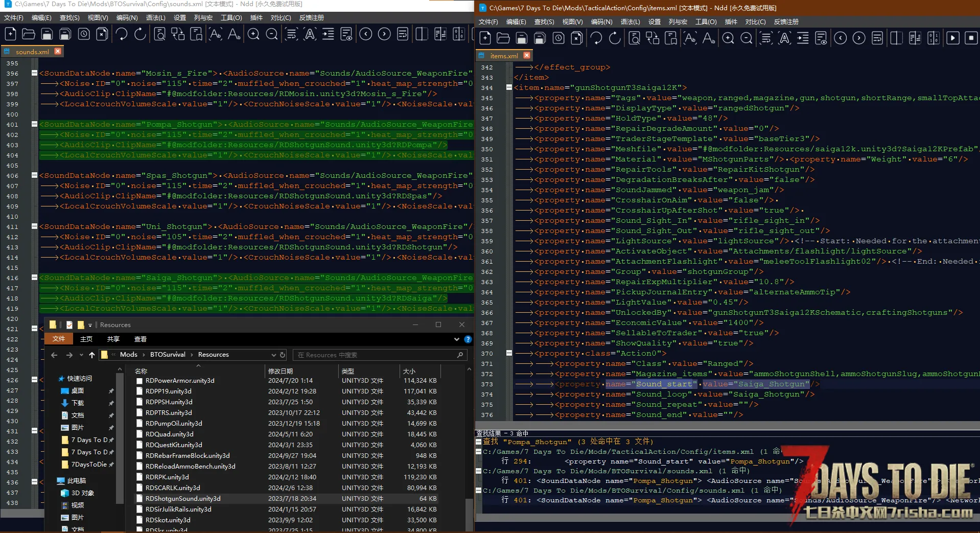The width and height of the screenshot is (980, 533).
Task: Click file compare icon in items.xml toolbar
Action: [915, 38]
